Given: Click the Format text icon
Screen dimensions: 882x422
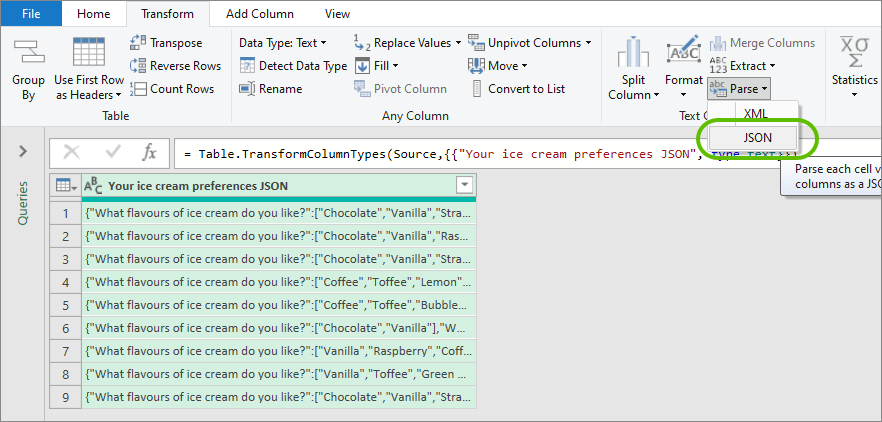Looking at the screenshot, I should click(683, 52).
